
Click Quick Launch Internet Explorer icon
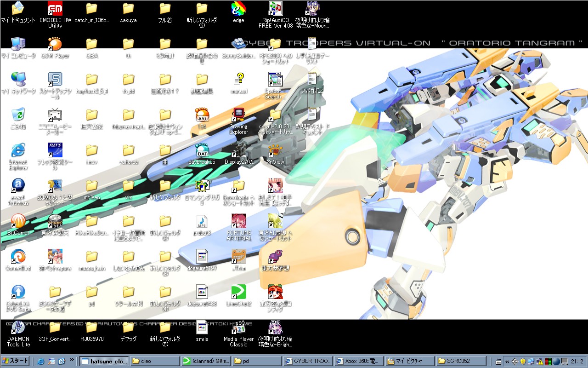pyautogui.click(x=41, y=362)
